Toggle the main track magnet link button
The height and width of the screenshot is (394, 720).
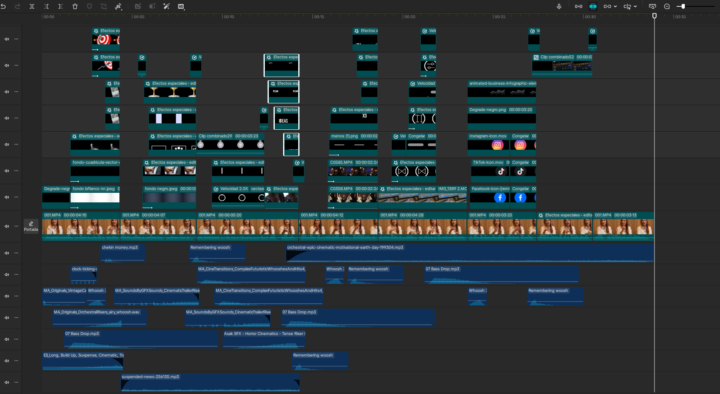(x=578, y=6)
